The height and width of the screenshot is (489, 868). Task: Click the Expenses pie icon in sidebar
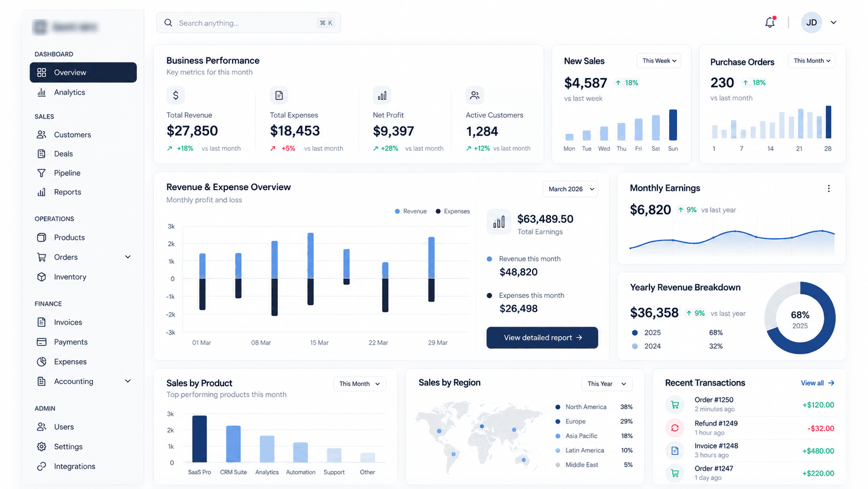[x=42, y=362]
